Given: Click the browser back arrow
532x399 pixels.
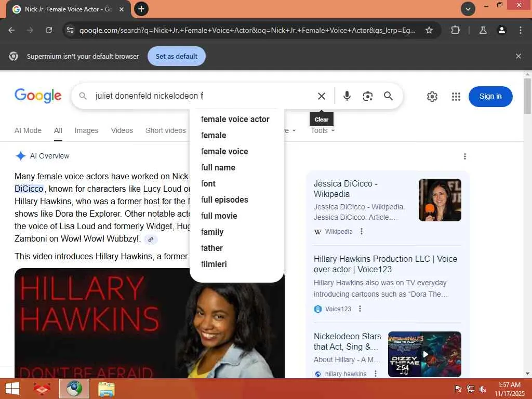Looking at the screenshot, I should pos(11,30).
